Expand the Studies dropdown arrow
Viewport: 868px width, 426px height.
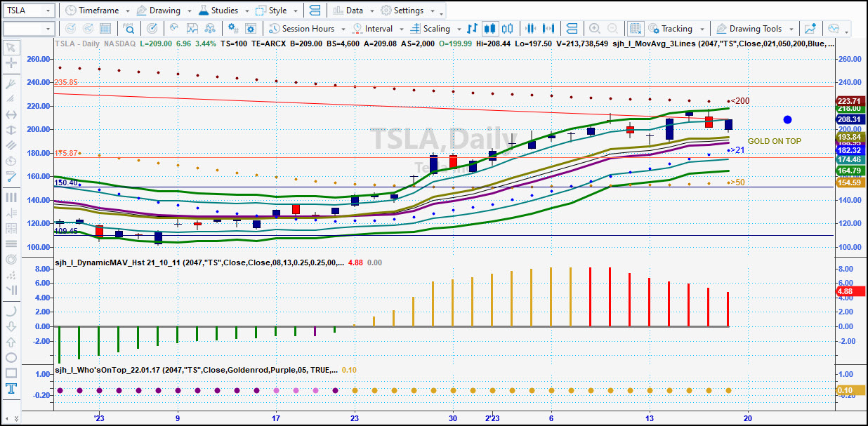point(246,11)
